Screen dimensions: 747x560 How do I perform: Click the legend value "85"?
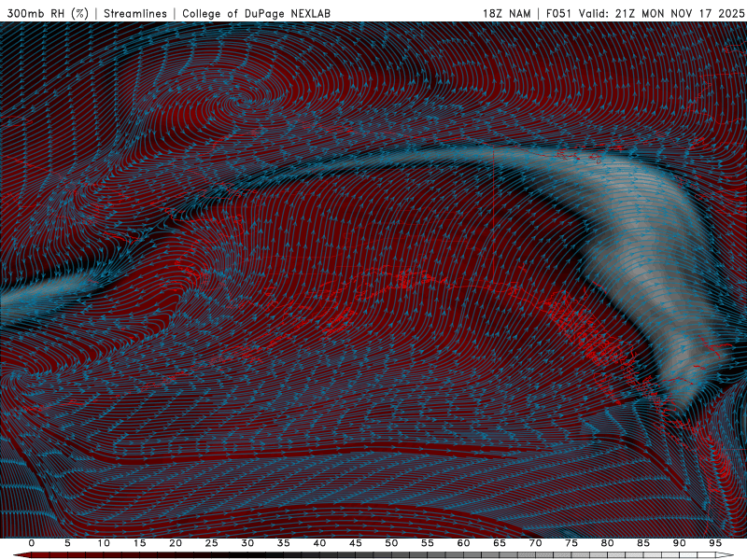click(x=643, y=543)
